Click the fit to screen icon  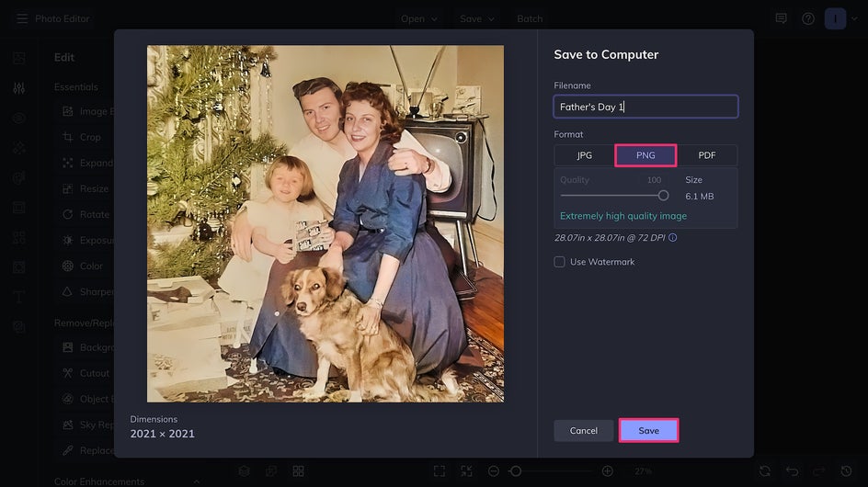440,471
